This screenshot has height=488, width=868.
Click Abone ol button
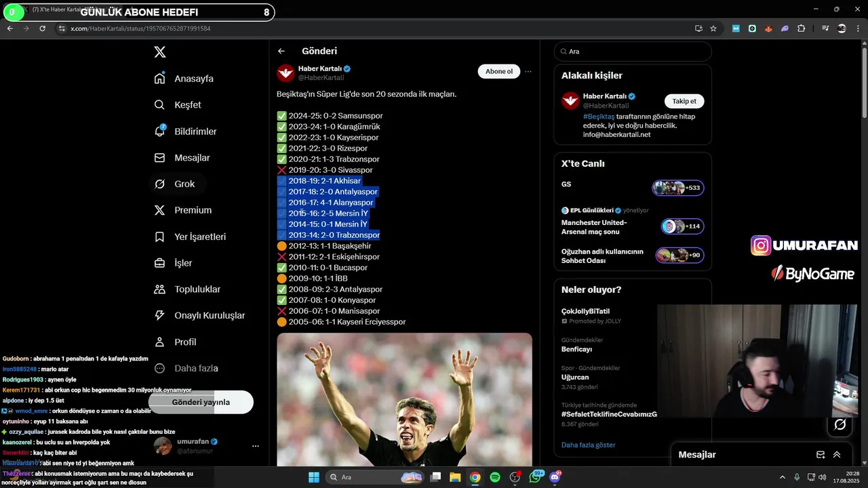pyautogui.click(x=499, y=71)
